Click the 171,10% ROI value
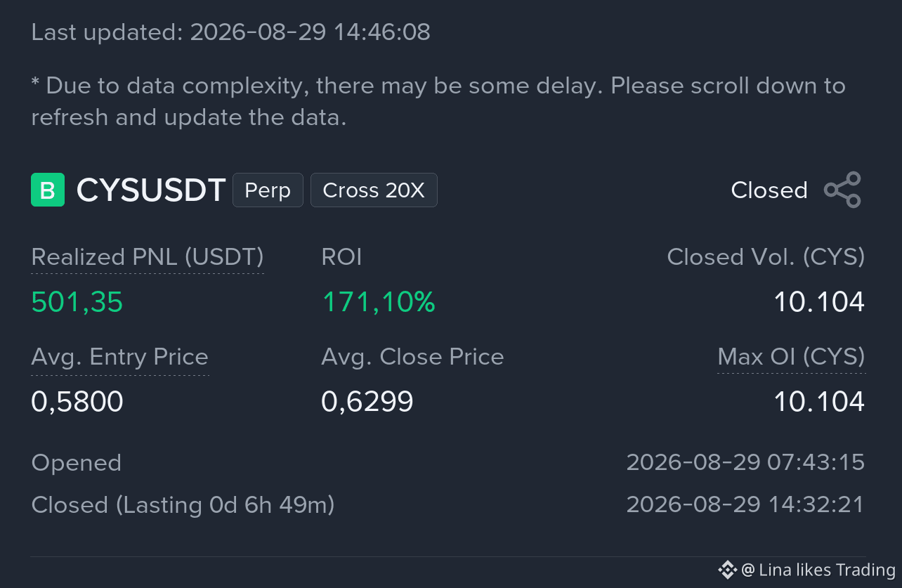 (379, 302)
